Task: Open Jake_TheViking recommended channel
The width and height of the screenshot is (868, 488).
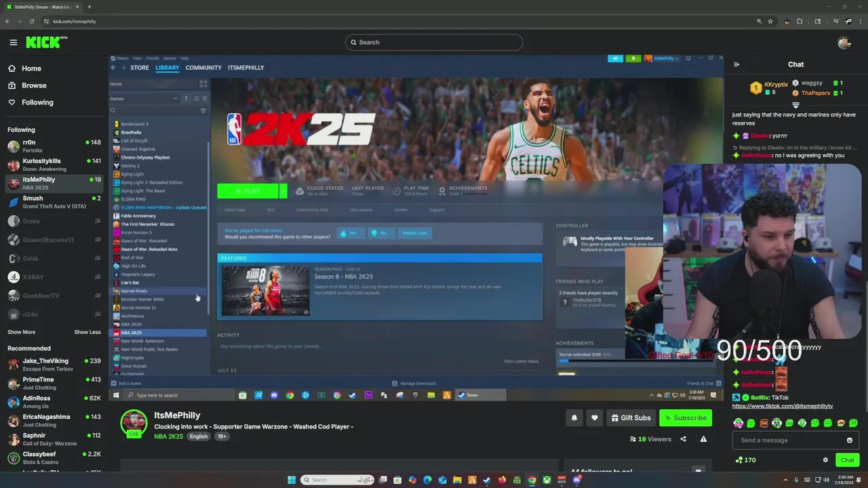Action: pyautogui.click(x=54, y=365)
